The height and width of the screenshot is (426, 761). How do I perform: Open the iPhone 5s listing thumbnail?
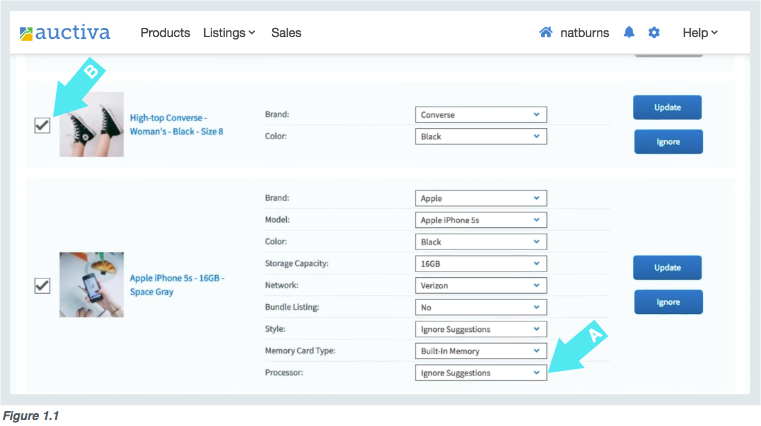pyautogui.click(x=91, y=284)
